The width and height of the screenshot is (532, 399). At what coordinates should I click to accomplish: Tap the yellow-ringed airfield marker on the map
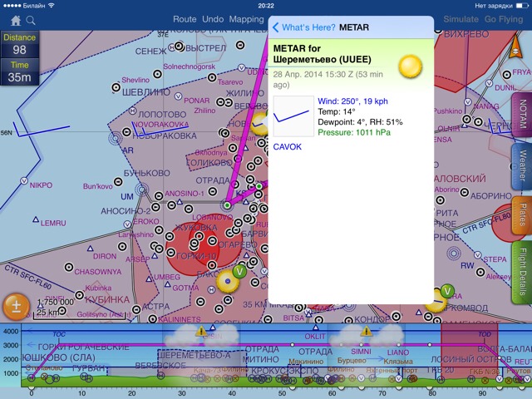(227, 283)
